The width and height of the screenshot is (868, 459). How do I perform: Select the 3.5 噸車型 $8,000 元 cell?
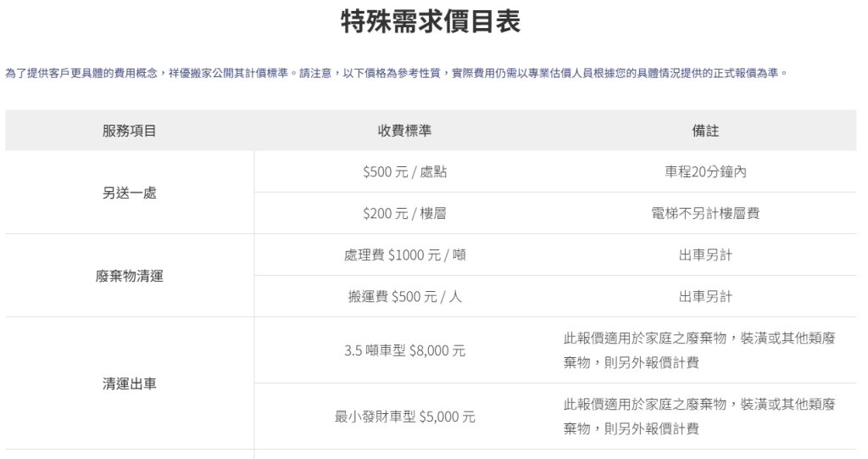[404, 350]
